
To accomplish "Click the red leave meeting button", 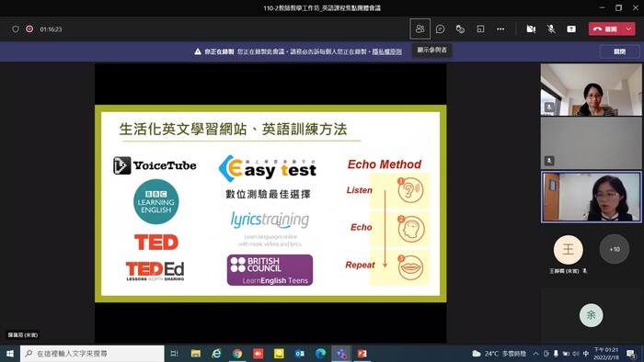I will 606,29.
